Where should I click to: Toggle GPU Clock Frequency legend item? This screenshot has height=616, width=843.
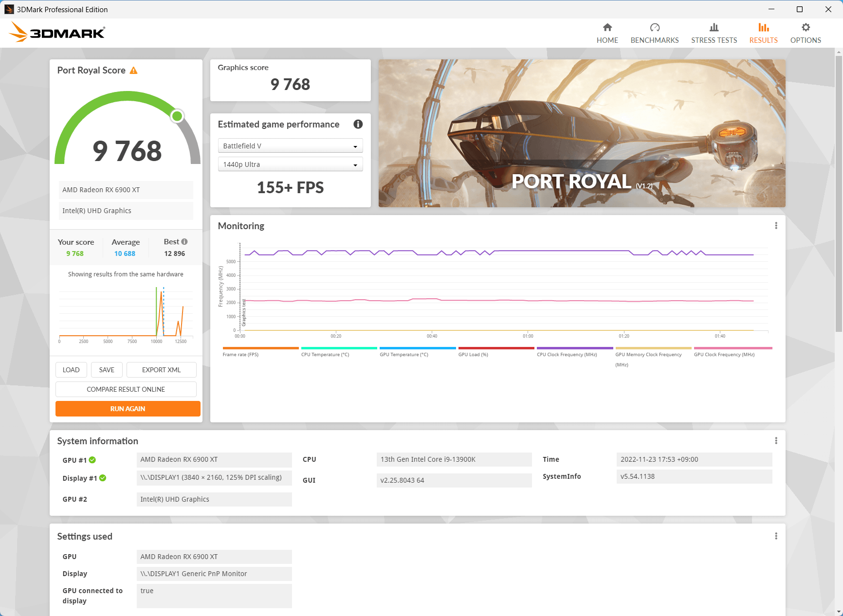[733, 352]
